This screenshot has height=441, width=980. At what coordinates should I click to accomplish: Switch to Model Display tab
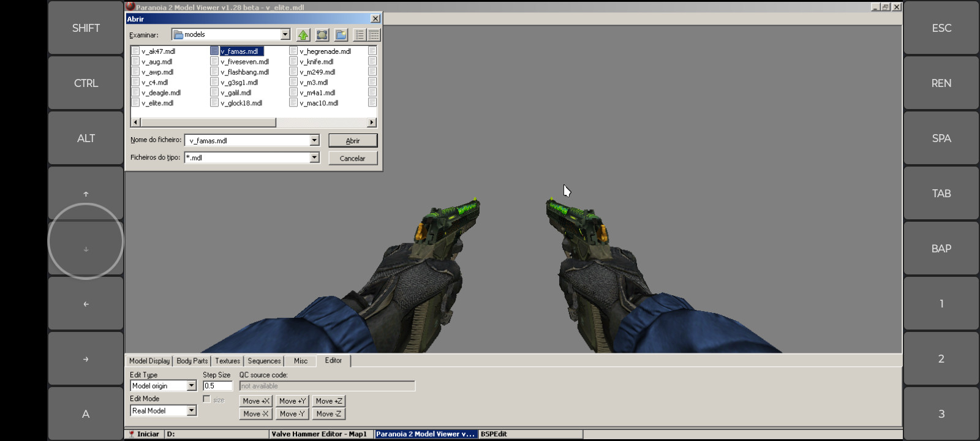point(149,361)
